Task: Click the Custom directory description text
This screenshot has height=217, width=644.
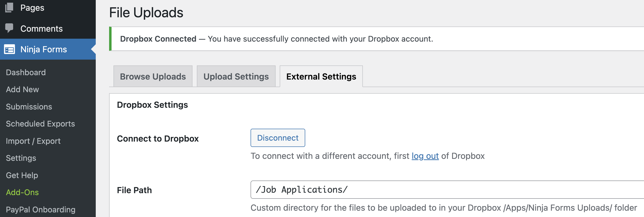Action: pos(444,208)
